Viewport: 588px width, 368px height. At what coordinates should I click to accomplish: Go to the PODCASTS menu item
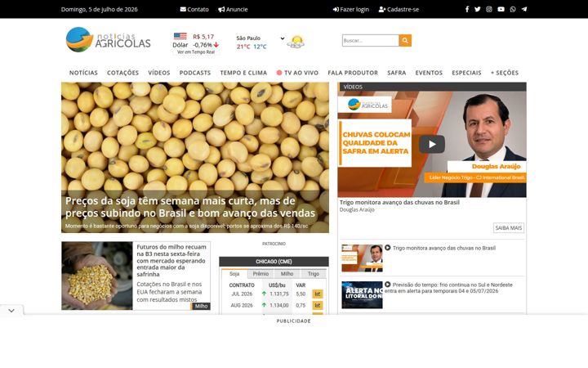pyautogui.click(x=195, y=73)
